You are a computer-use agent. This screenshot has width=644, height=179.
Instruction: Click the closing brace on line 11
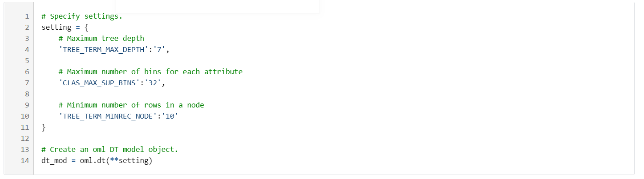click(x=44, y=127)
